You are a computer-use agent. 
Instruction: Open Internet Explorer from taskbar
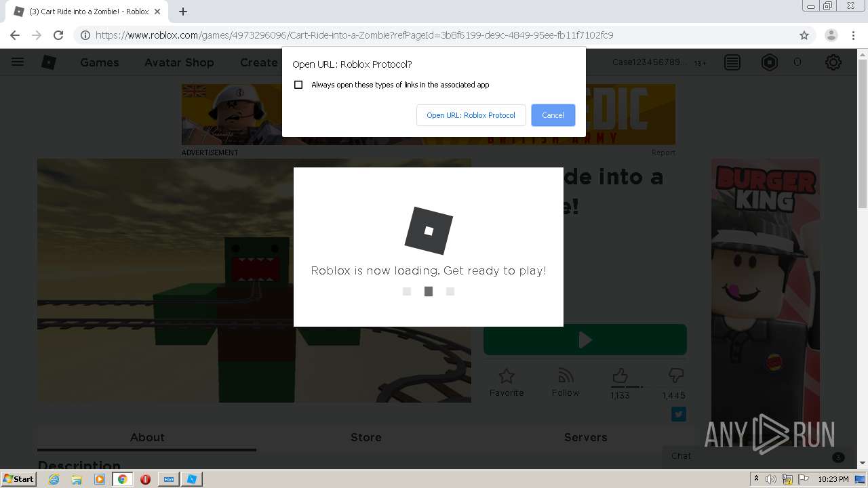[x=54, y=479]
